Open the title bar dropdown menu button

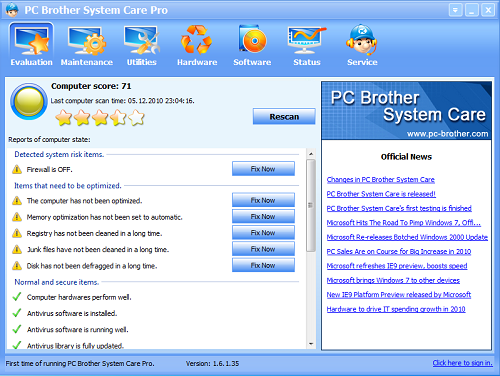click(455, 10)
